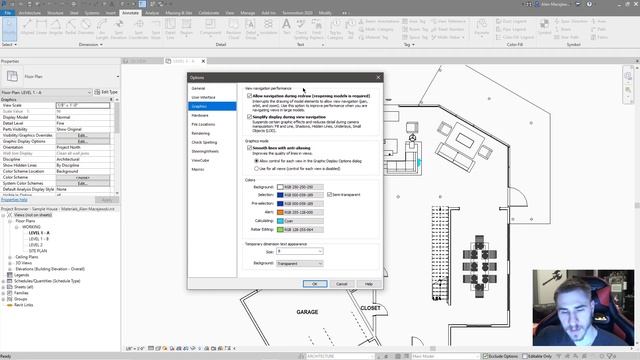The height and width of the screenshot is (360, 640).
Task: Select the Angular dimension tool
Action: [56, 28]
